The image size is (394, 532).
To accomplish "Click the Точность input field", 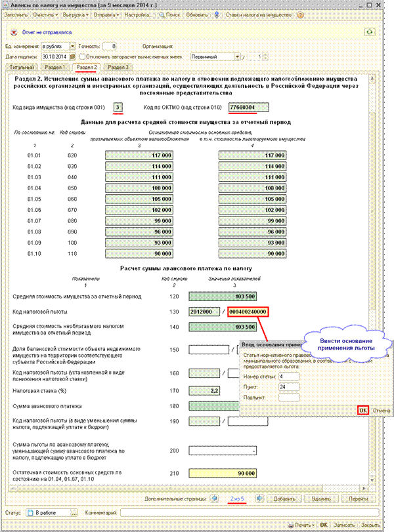I will point(110,46).
